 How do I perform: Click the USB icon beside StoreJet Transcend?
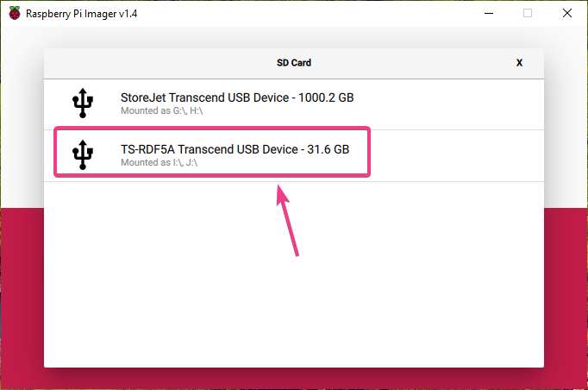coord(83,104)
